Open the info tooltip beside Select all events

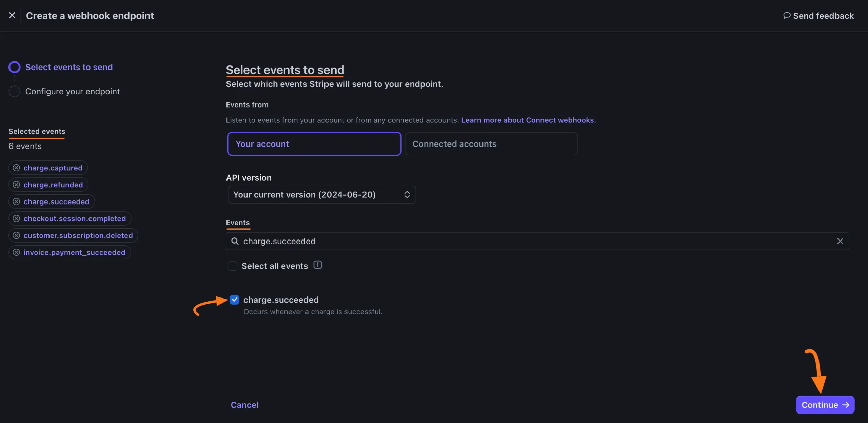tap(318, 265)
